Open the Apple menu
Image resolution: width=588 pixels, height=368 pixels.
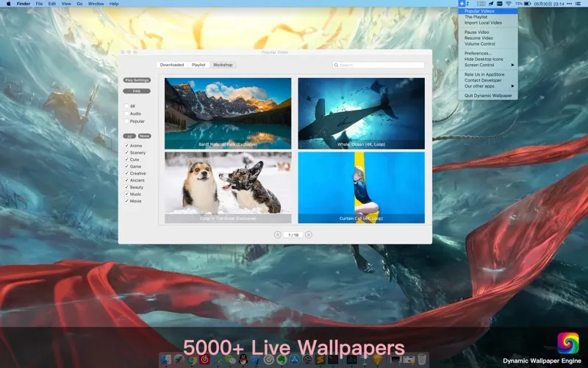(8, 4)
